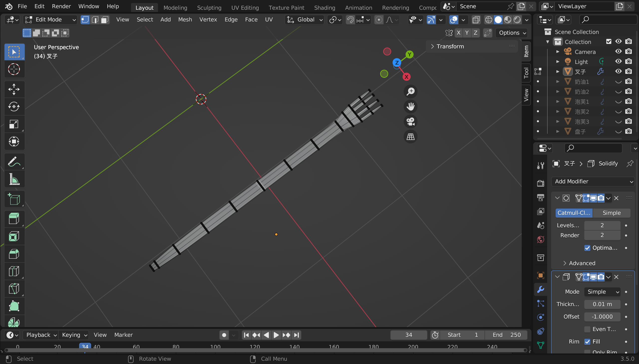The image size is (639, 364).
Task: Play the animation forward
Action: tap(276, 335)
